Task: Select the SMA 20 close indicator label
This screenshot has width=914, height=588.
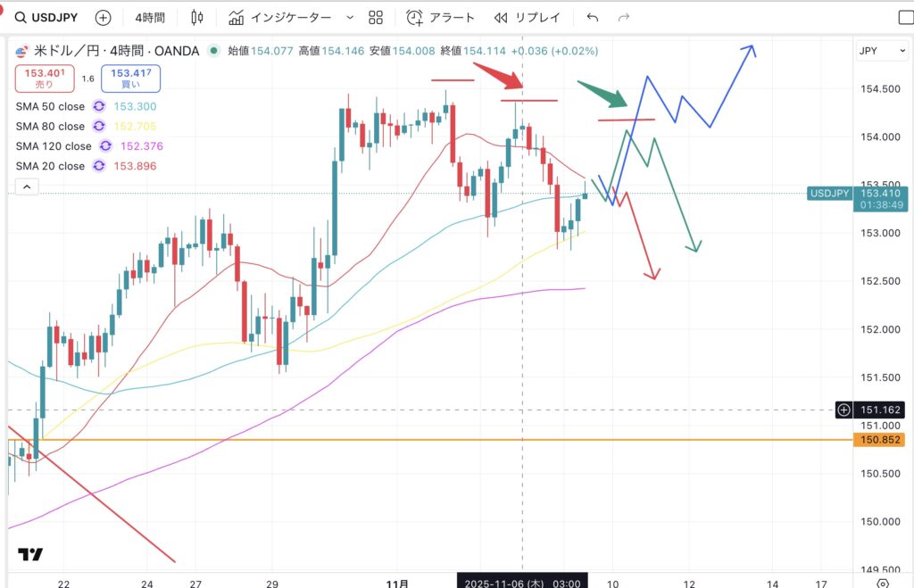Action: (x=50, y=166)
